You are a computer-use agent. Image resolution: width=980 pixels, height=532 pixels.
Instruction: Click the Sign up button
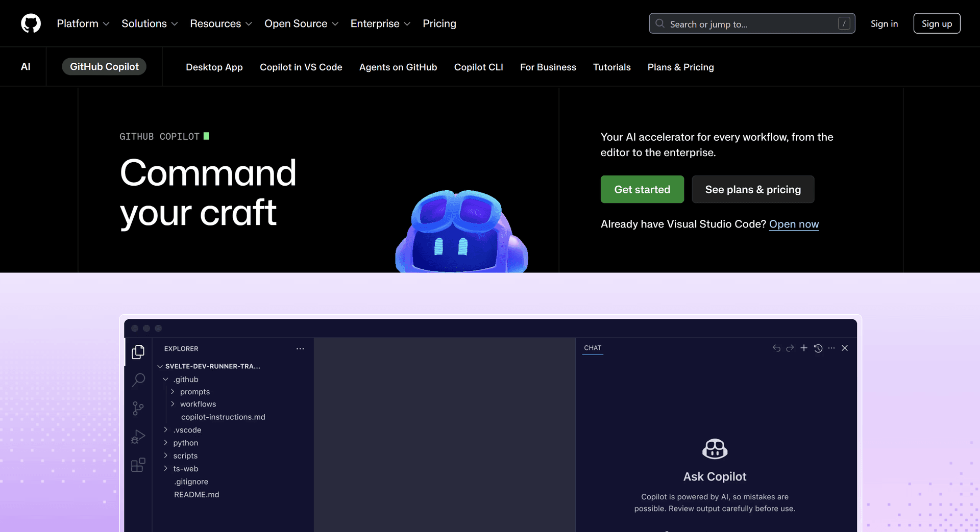click(x=937, y=23)
